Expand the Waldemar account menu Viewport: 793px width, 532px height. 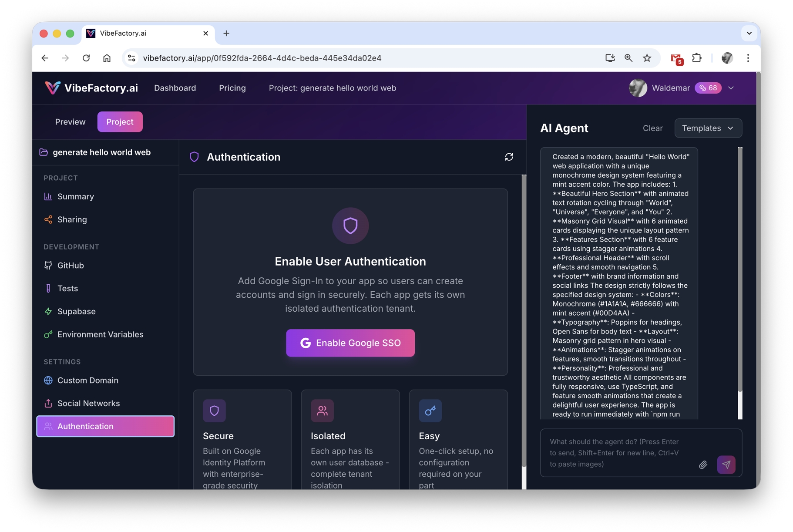tap(731, 88)
